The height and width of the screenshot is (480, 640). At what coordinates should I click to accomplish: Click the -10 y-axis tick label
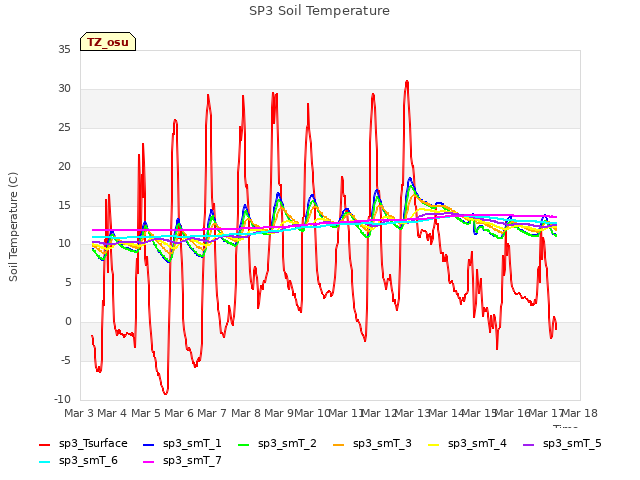62,399
